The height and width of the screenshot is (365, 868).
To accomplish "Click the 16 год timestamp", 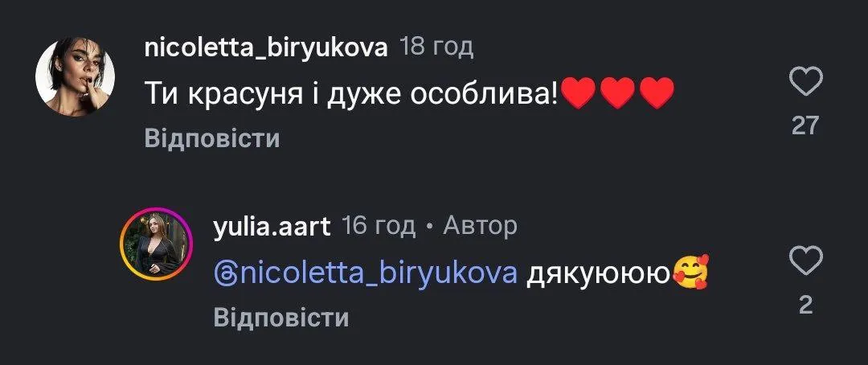I will click(379, 227).
